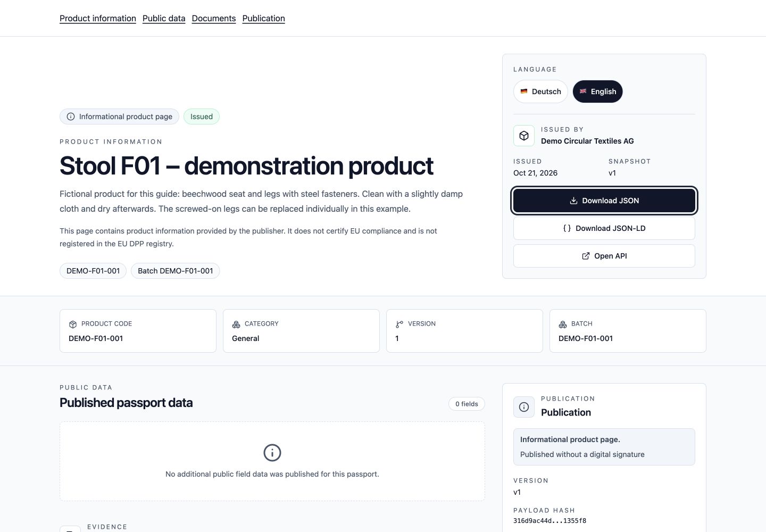Viewport: 766px width, 532px height.
Task: Click the Issued status badge
Action: tap(202, 117)
